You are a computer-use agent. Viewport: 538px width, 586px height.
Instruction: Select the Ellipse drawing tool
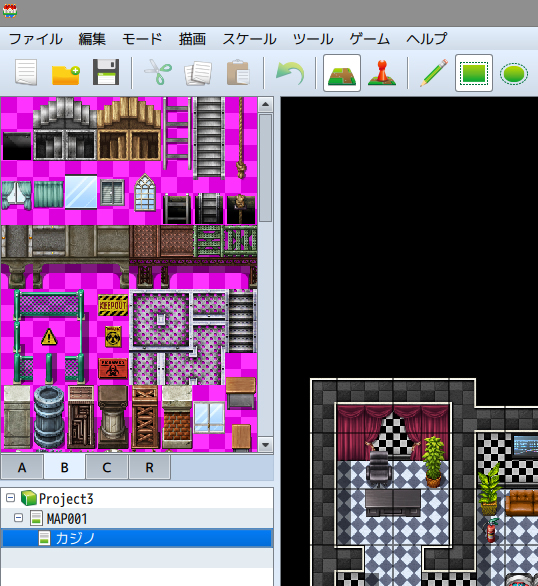pyautogui.click(x=514, y=74)
